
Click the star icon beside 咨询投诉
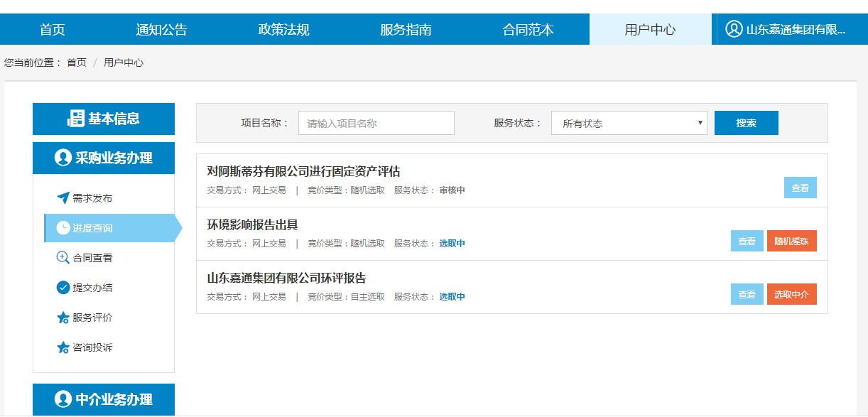63,347
